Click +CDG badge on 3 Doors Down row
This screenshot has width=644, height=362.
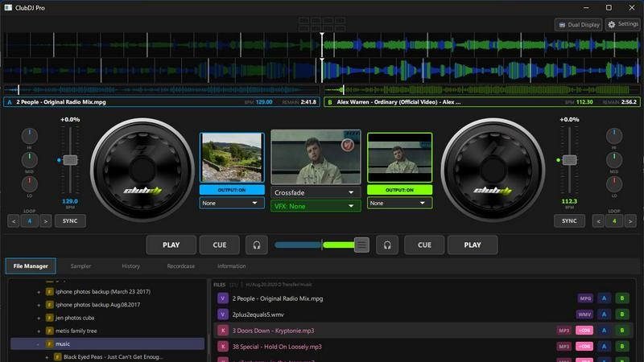584,331
